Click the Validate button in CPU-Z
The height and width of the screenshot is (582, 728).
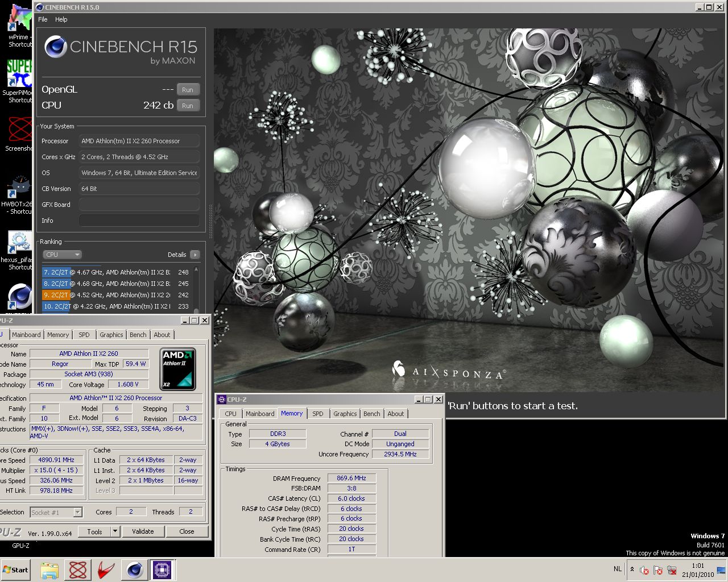pos(143,531)
